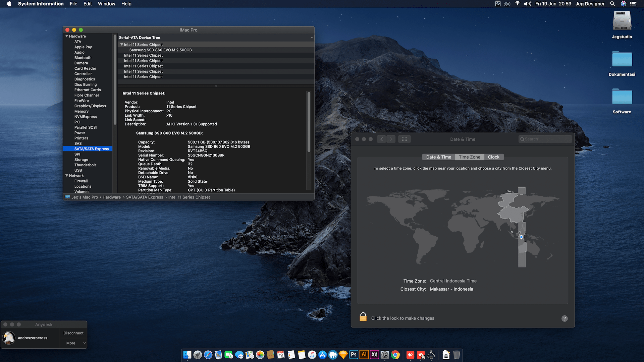Open Google Chrome in the dock
This screenshot has width=644, height=362.
pos(395,355)
